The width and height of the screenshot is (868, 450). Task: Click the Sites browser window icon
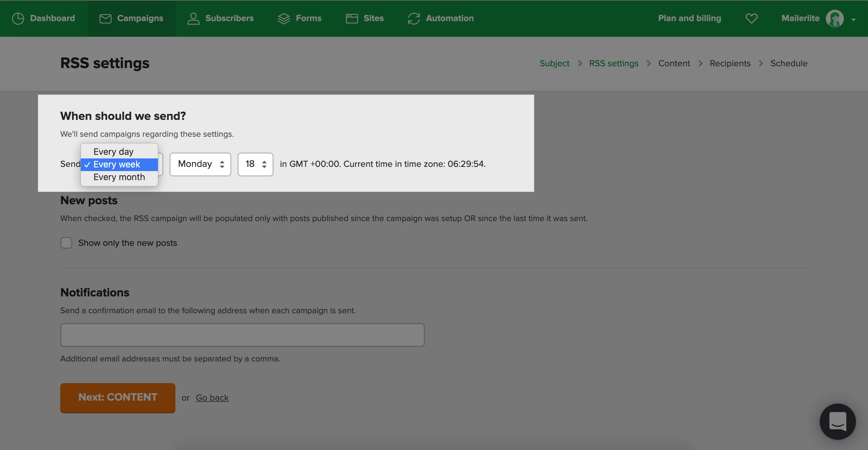coord(352,19)
